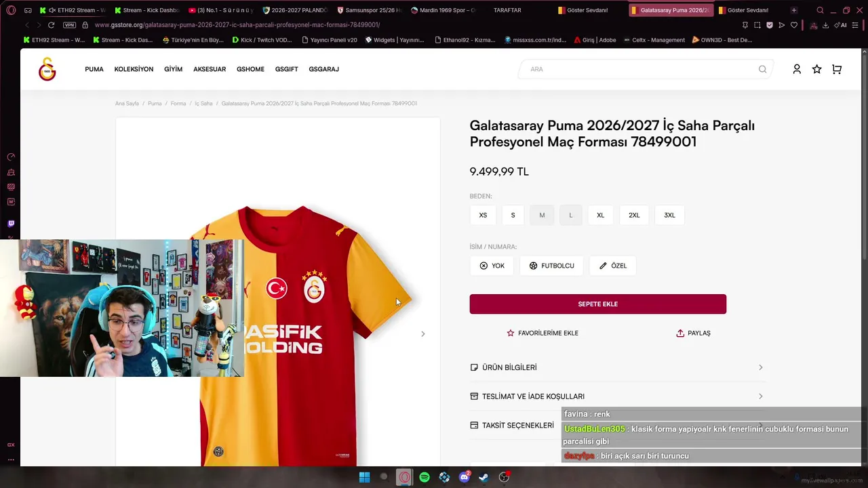Expand ÜRÜN BİLGİLERİ section
The image size is (868, 488).
coord(617,367)
